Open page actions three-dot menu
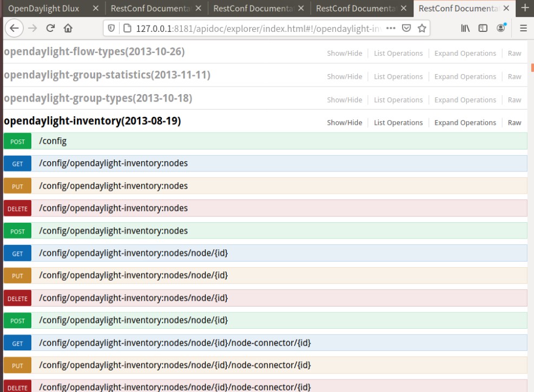This screenshot has height=392, width=534. tap(391, 28)
